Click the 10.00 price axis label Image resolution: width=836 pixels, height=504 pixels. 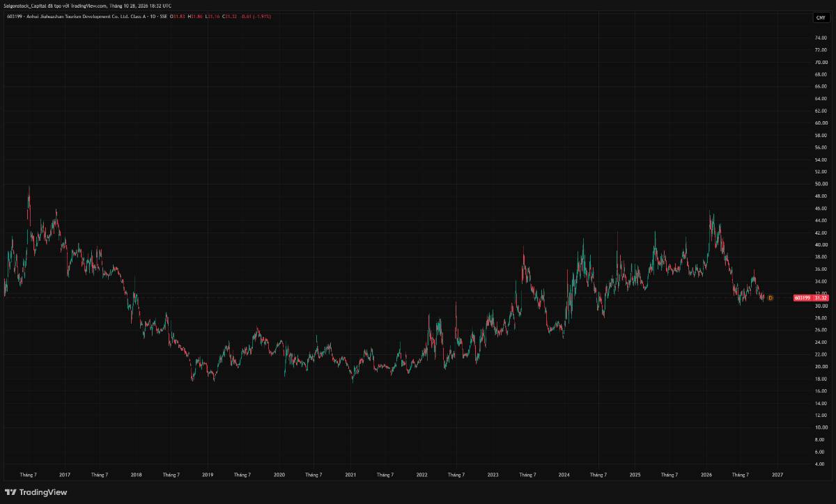click(x=820, y=427)
